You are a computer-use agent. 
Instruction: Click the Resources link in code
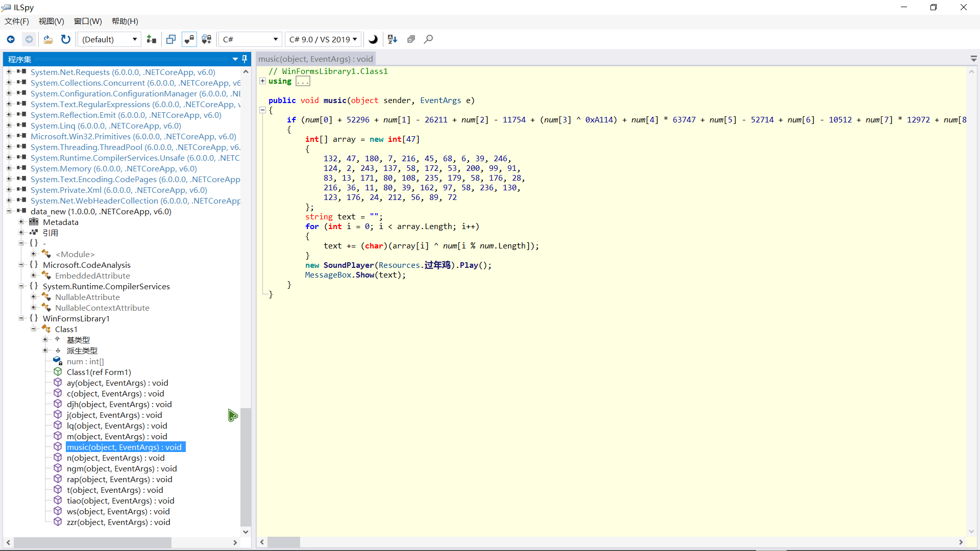(399, 265)
